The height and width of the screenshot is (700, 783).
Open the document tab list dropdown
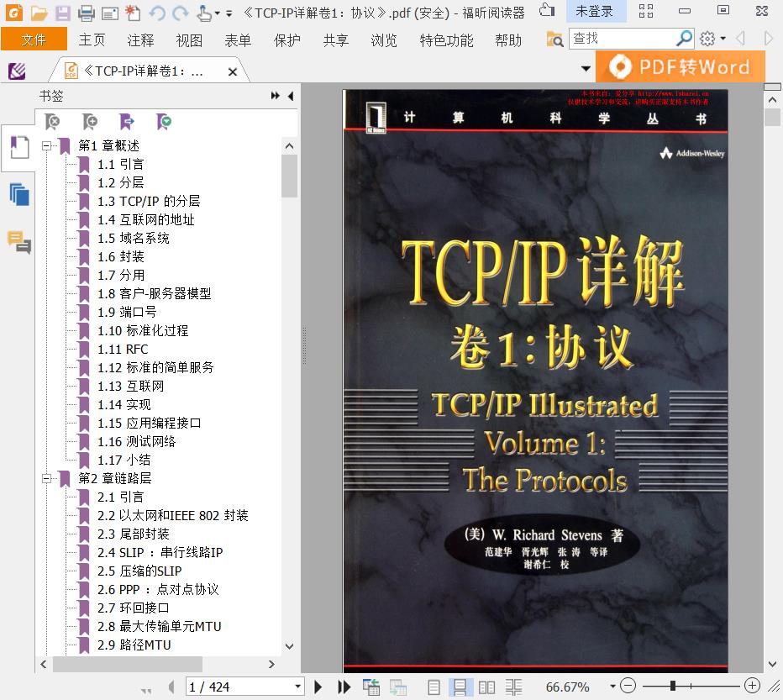pos(586,68)
